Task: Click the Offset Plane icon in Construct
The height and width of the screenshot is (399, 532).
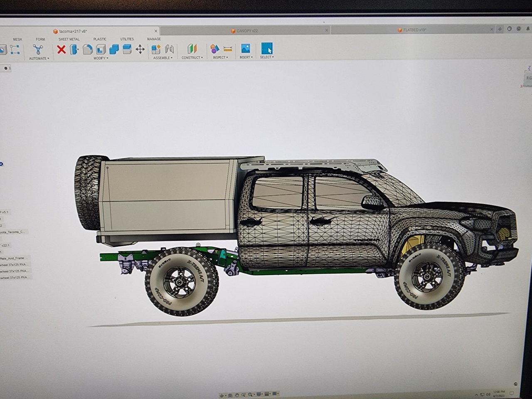Action: point(192,49)
